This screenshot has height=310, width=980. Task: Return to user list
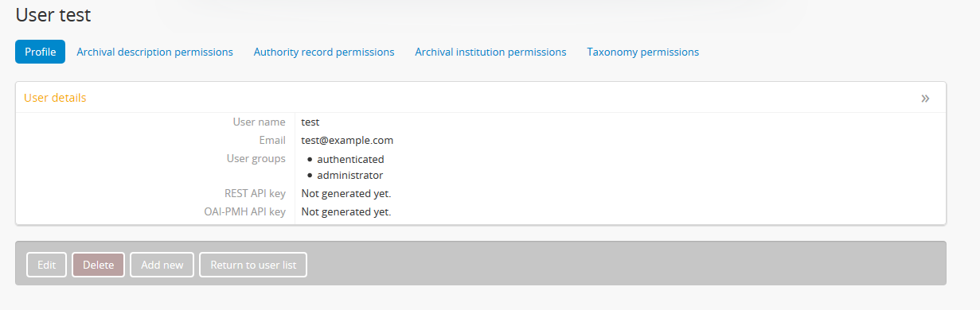[x=253, y=265]
